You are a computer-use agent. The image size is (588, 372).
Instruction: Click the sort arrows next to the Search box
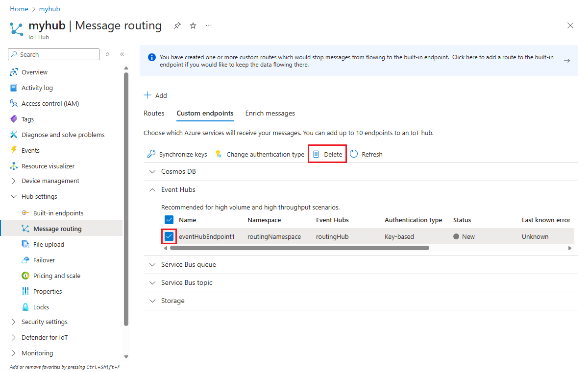[107, 54]
